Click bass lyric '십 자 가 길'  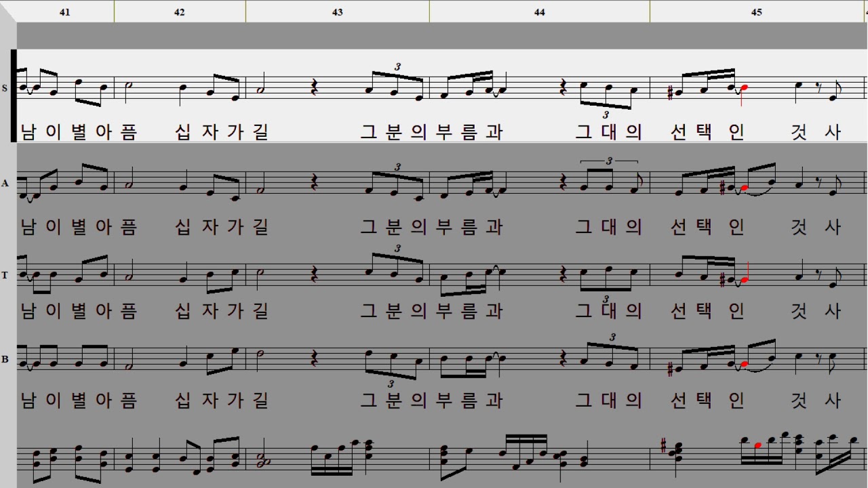[x=221, y=400]
